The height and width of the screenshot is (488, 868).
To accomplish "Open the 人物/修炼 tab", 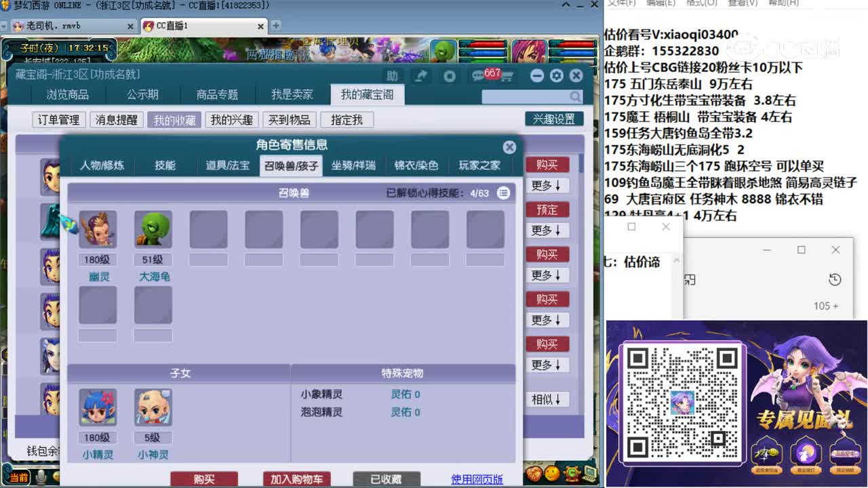I will (x=103, y=165).
